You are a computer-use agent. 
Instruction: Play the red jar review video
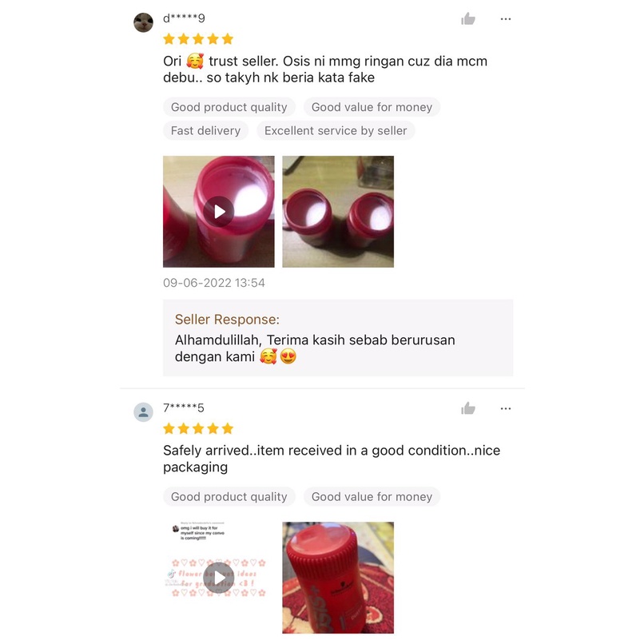(218, 212)
